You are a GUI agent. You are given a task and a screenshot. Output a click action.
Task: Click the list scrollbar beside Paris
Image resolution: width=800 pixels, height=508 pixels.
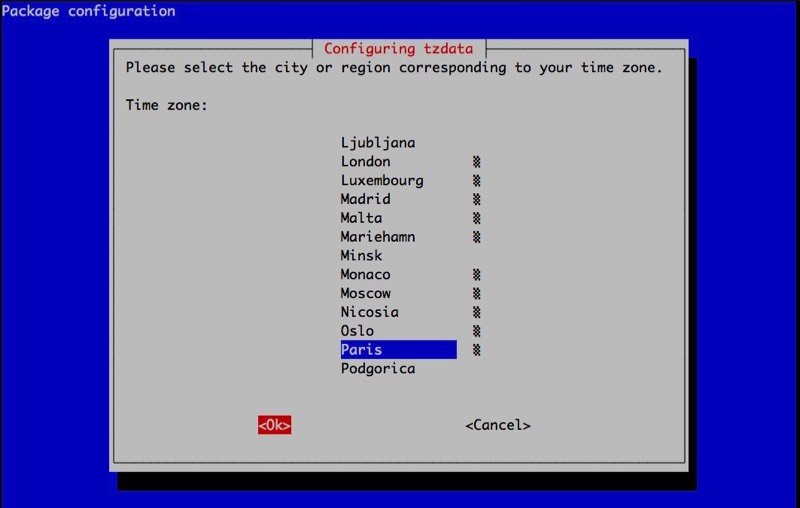point(477,350)
